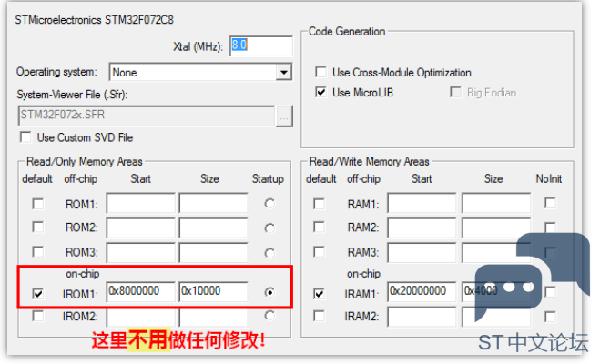Check the IROM2 default checkbox
The height and width of the screenshot is (364, 600).
point(38,316)
